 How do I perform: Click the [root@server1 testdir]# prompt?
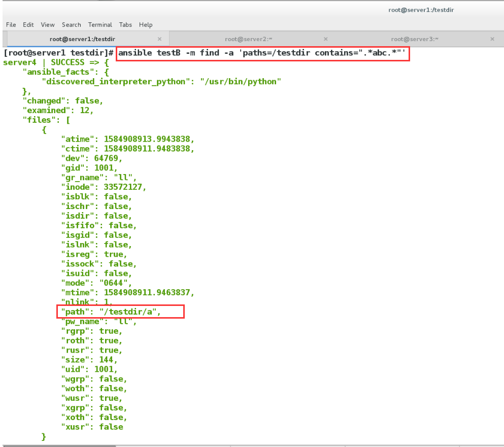(x=58, y=53)
